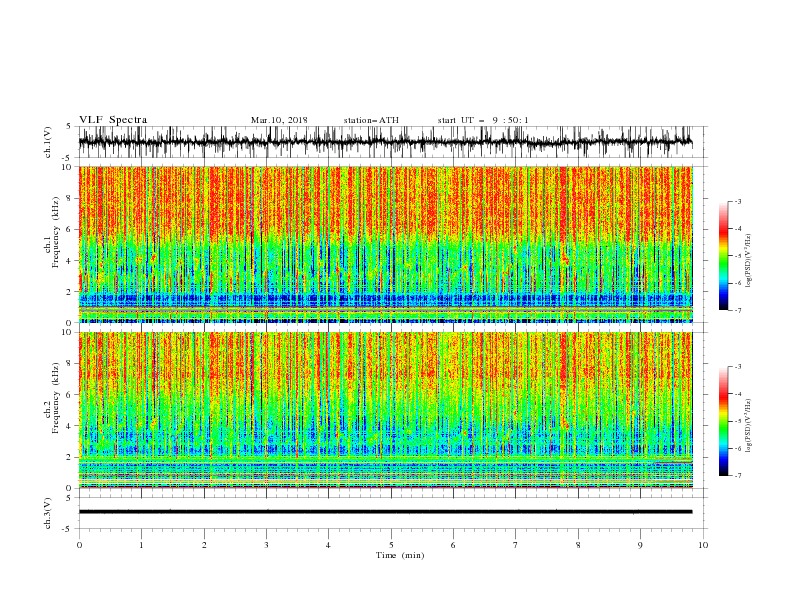Click the ch.1 "log(PSD)(V²/Hz)" colorbar label
This screenshot has width=792, height=612.
pos(749,261)
